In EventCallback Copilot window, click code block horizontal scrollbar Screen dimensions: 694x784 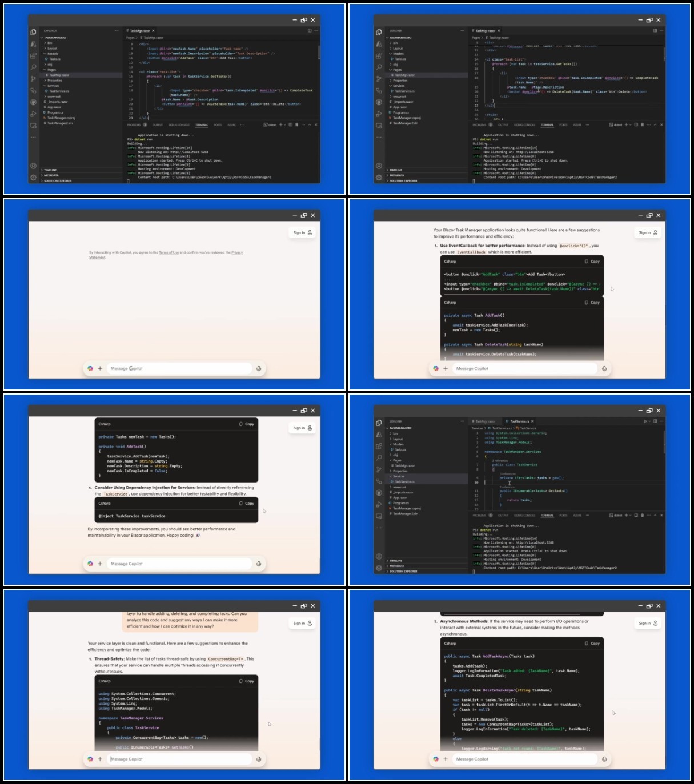click(x=498, y=294)
